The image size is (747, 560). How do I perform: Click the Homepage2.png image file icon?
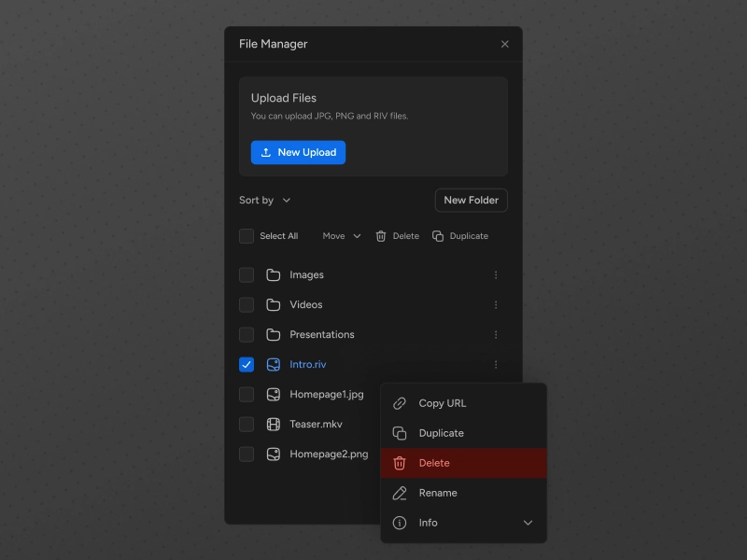click(x=273, y=455)
